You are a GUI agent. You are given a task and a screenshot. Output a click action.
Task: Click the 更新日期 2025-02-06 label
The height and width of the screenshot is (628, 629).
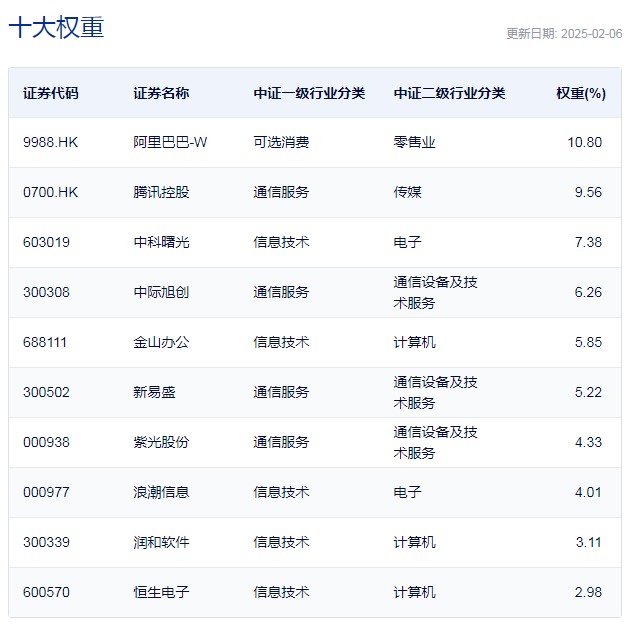coord(564,33)
